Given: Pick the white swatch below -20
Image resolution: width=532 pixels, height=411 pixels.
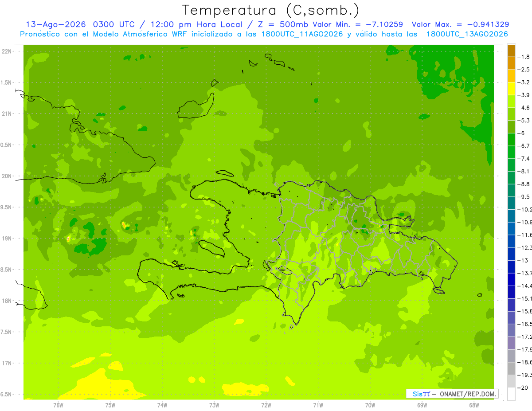Looking at the screenshot, I should [x=511, y=394].
